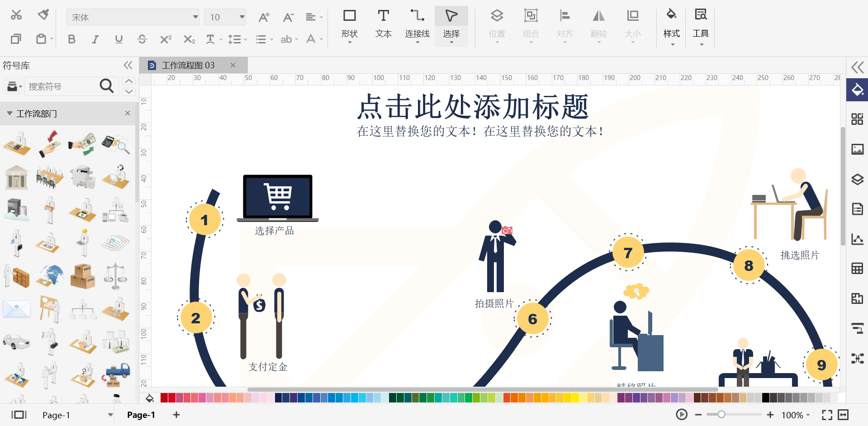
Task: Click the Cut scissors icon
Action: click(x=16, y=15)
